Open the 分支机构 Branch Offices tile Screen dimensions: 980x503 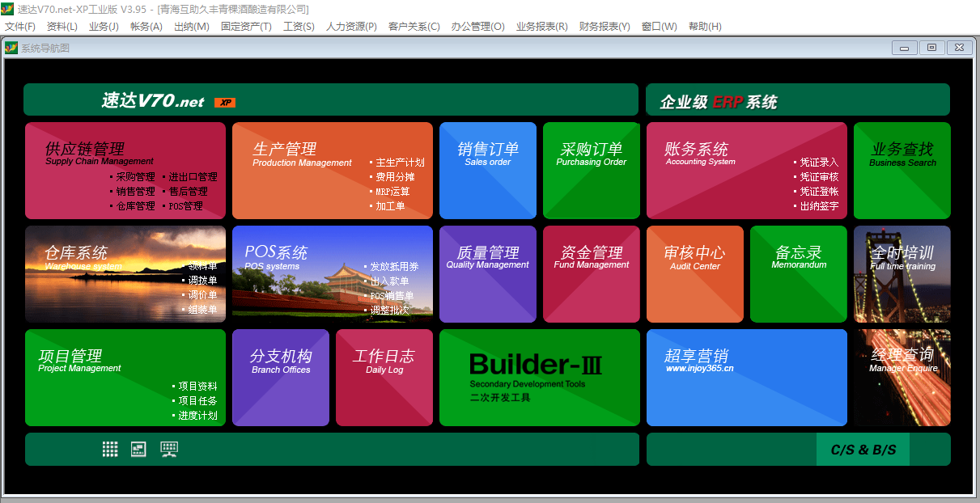[281, 378]
